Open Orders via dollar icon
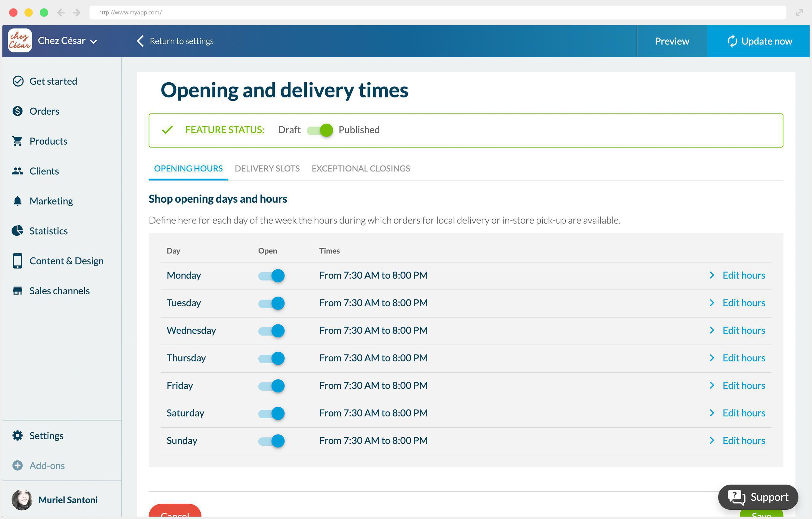Image resolution: width=812 pixels, height=519 pixels. 17,111
